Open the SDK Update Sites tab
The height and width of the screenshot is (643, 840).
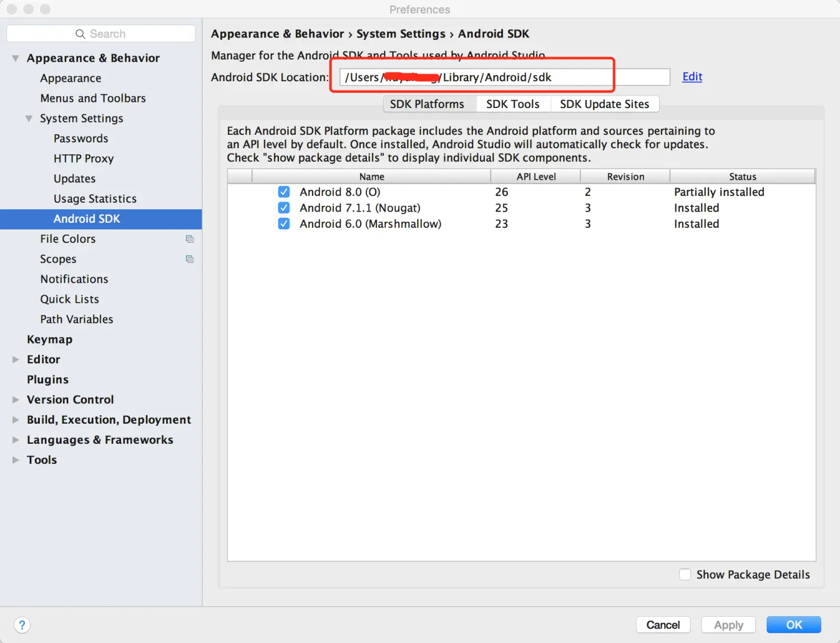pos(605,104)
